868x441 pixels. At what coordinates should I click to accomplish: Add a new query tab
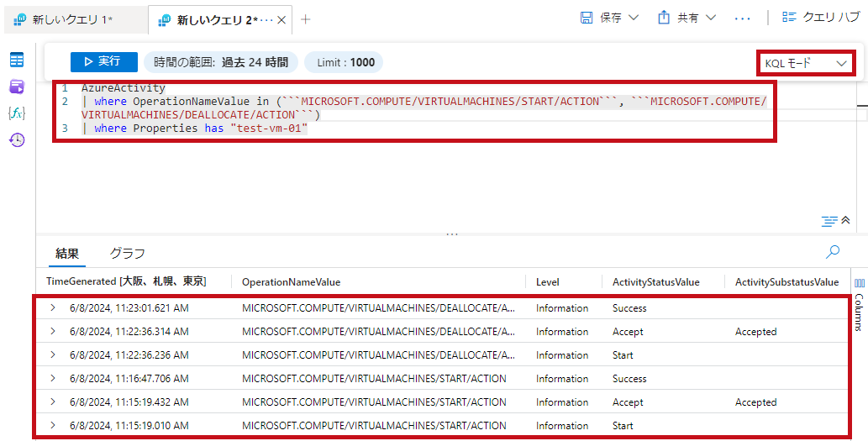305,20
